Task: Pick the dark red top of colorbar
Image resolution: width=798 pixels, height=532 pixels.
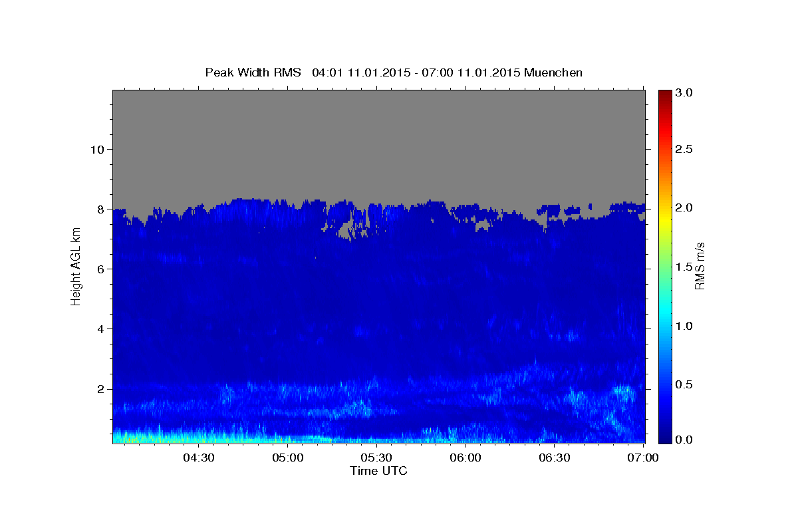Action: [664, 94]
